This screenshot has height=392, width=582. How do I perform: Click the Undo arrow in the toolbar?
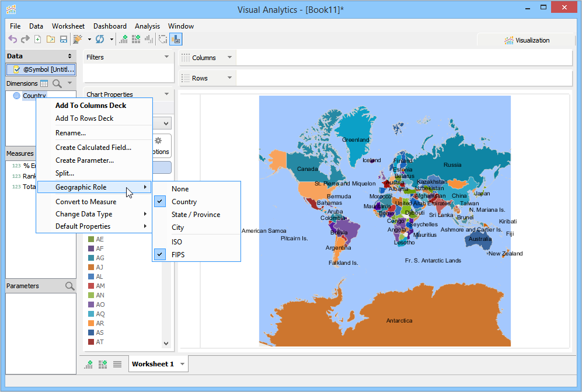[13, 39]
